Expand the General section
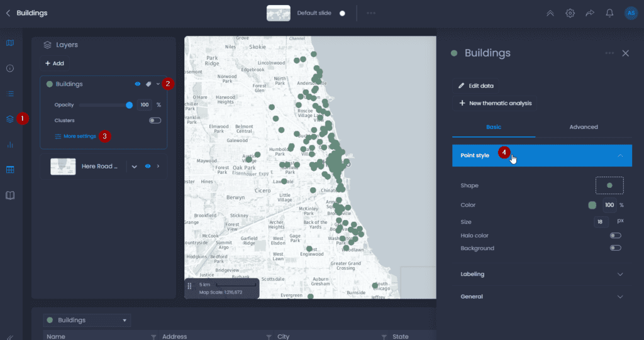The image size is (644, 340). coord(542,297)
